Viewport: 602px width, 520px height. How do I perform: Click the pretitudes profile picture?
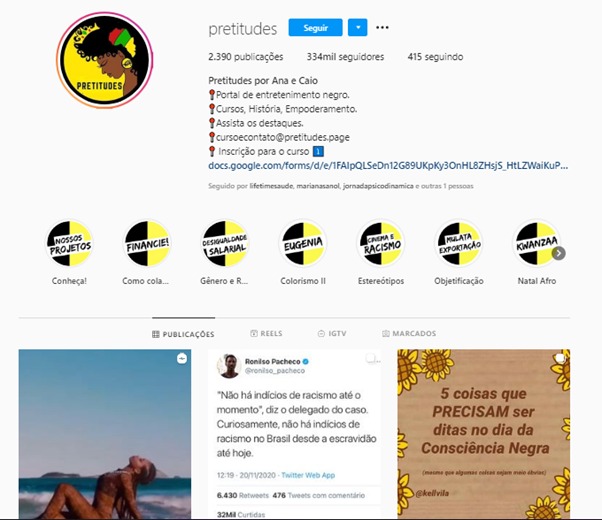[104, 60]
